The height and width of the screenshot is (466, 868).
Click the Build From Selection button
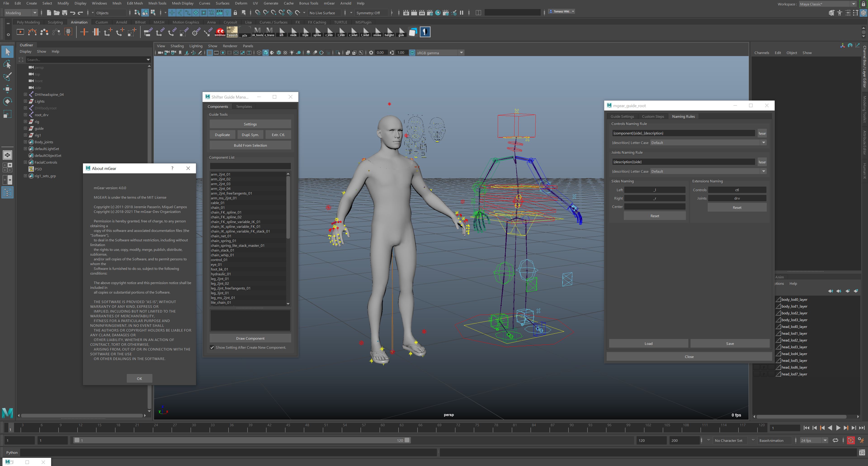(250, 145)
